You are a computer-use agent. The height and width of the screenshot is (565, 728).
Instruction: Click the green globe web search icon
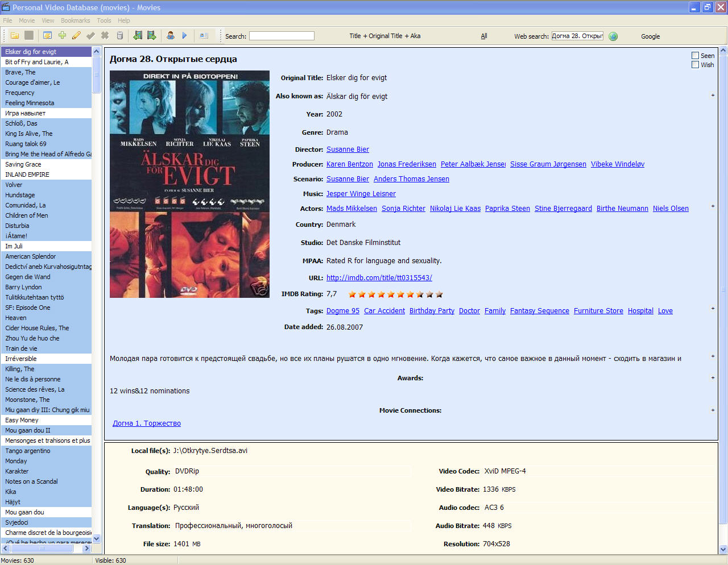[x=613, y=36]
